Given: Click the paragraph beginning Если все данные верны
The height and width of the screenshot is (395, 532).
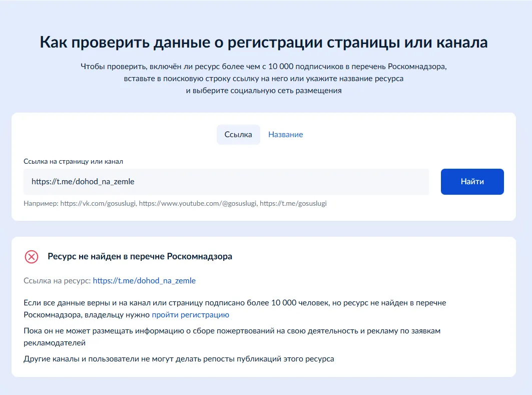Looking at the screenshot, I should pyautogui.click(x=235, y=308).
